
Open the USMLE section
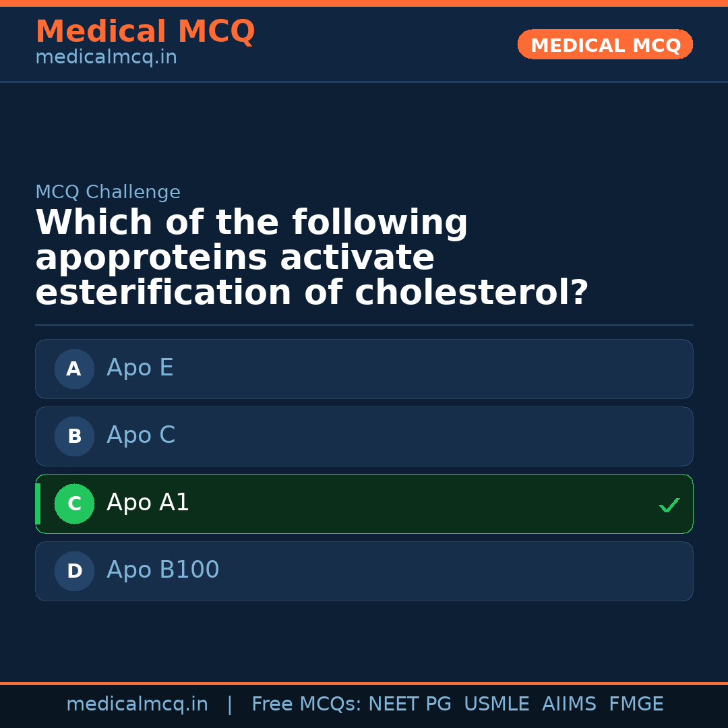coord(497,703)
